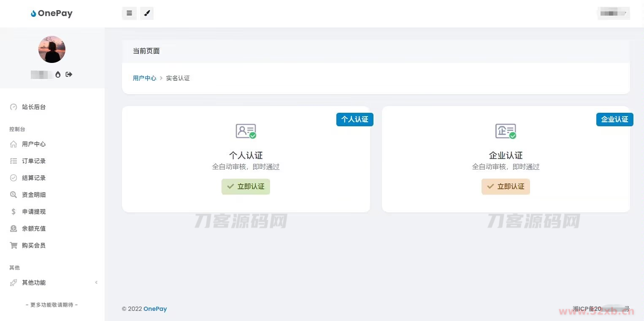The image size is (644, 321).
Task: Click the personal ID card icon
Action: tap(246, 131)
